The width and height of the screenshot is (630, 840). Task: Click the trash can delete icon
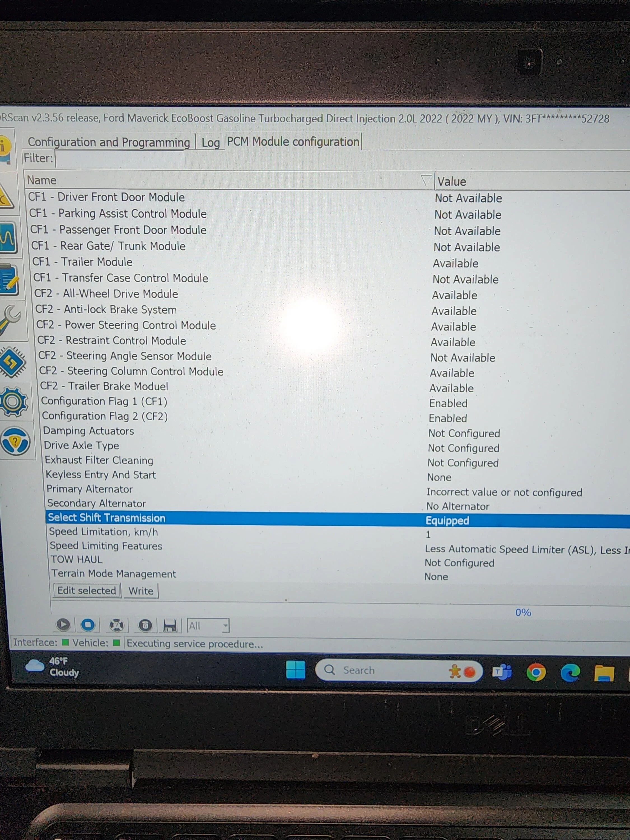coord(145,625)
